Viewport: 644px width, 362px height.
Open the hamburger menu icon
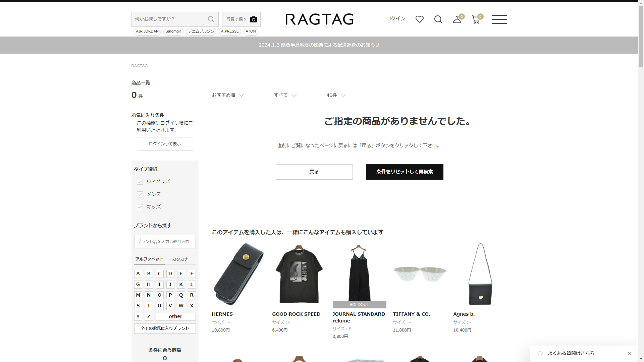coord(499,19)
